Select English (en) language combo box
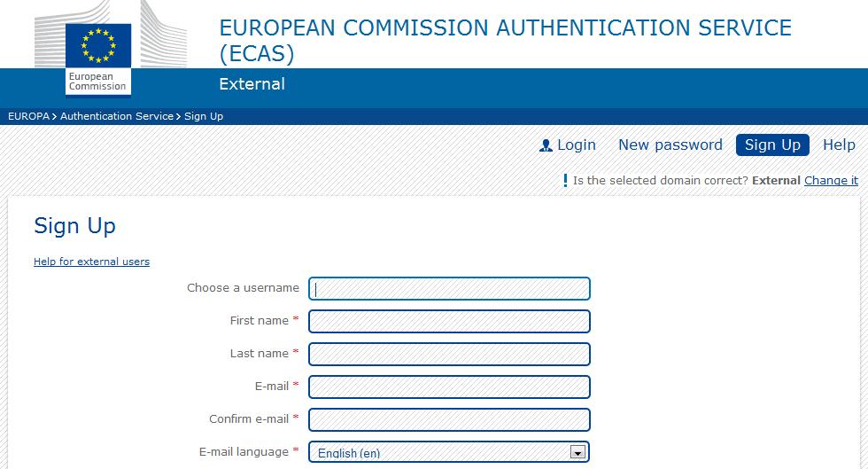Screen dimensions: 868x469 click(x=449, y=452)
